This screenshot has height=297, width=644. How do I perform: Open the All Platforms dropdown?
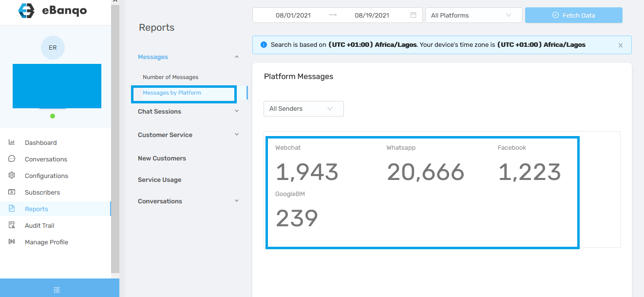tap(474, 15)
